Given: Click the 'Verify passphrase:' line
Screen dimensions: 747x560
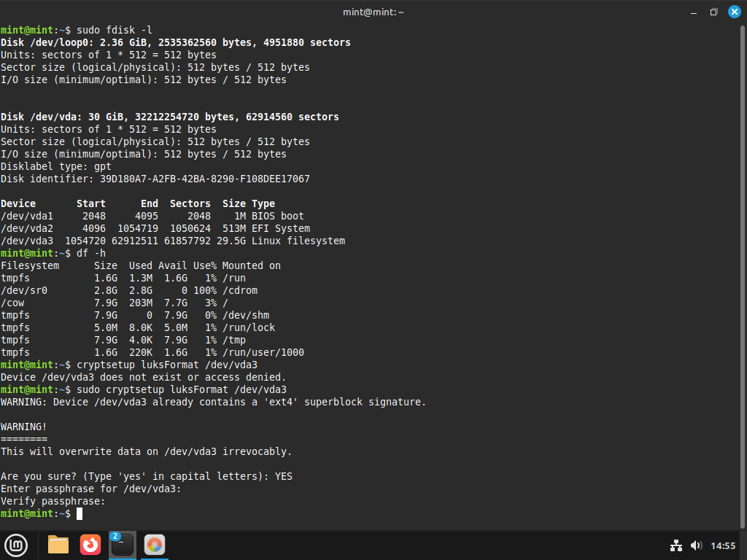Looking at the screenshot, I should point(53,501).
